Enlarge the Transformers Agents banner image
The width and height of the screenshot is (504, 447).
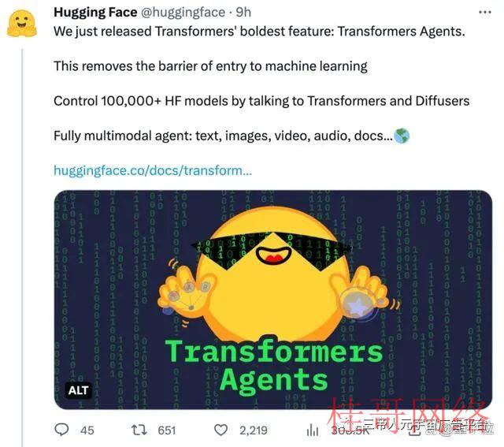coord(273,300)
